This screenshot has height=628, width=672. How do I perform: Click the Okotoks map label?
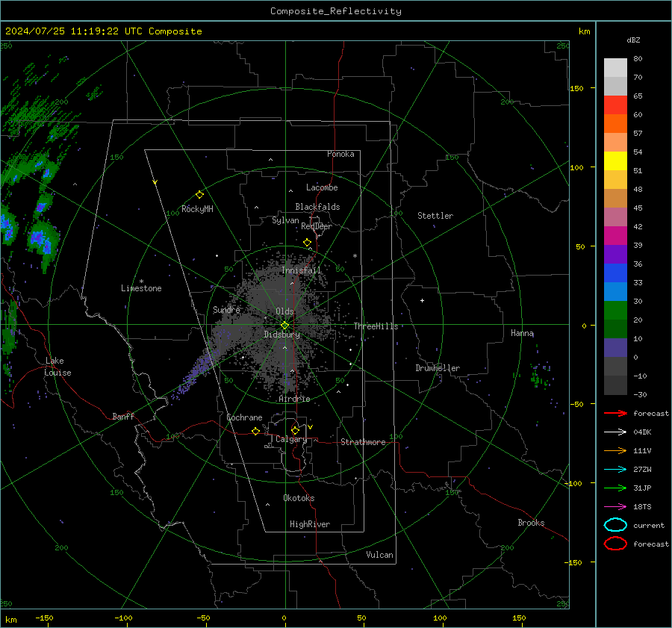tap(299, 498)
